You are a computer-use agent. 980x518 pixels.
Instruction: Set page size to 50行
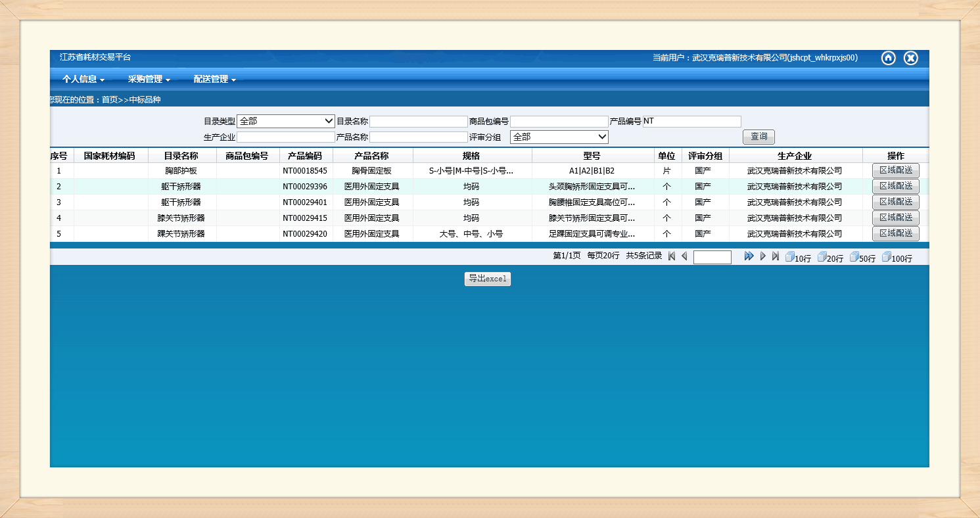[x=862, y=258]
